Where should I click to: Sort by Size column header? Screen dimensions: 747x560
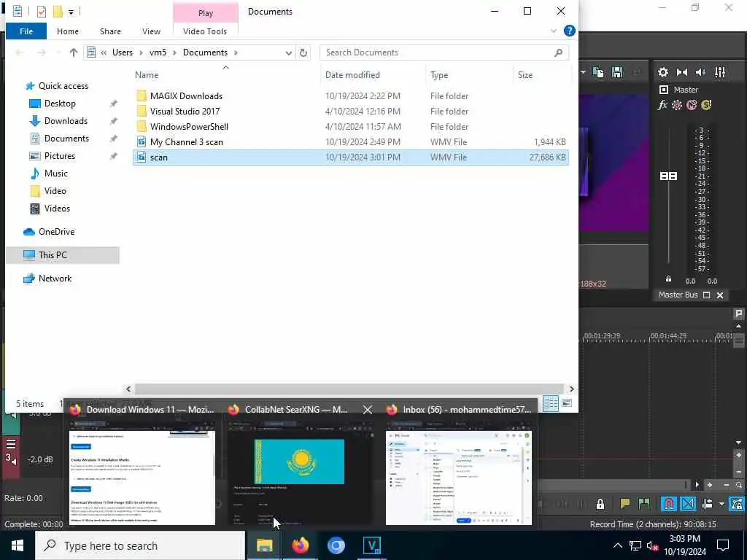click(x=525, y=75)
